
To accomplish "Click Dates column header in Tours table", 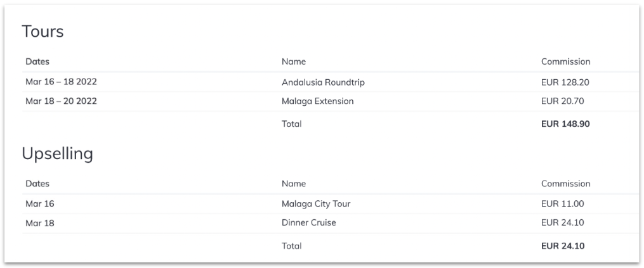I will pos(37,62).
